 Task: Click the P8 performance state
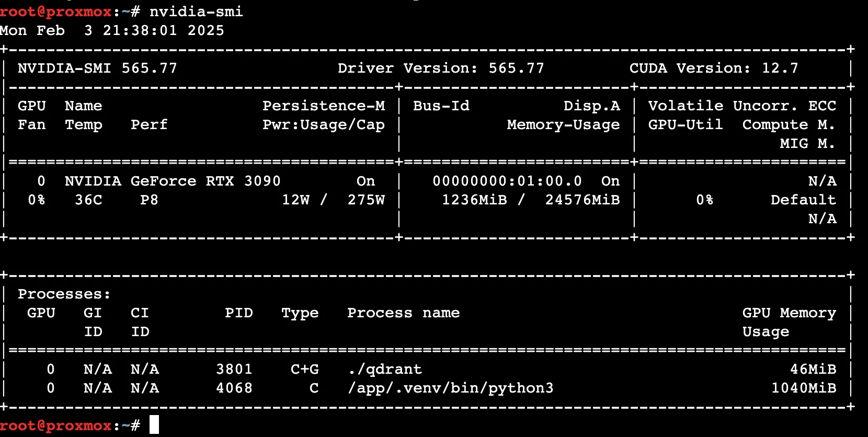click(x=149, y=200)
